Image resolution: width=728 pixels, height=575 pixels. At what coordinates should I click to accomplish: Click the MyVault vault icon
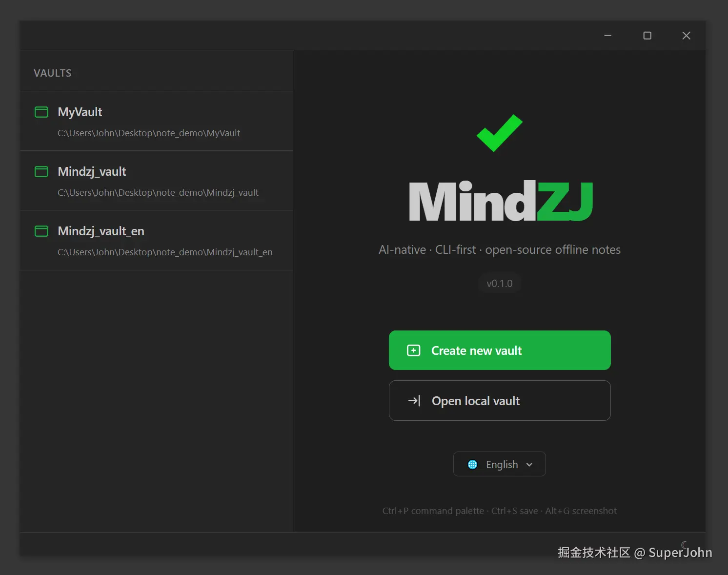tap(41, 112)
